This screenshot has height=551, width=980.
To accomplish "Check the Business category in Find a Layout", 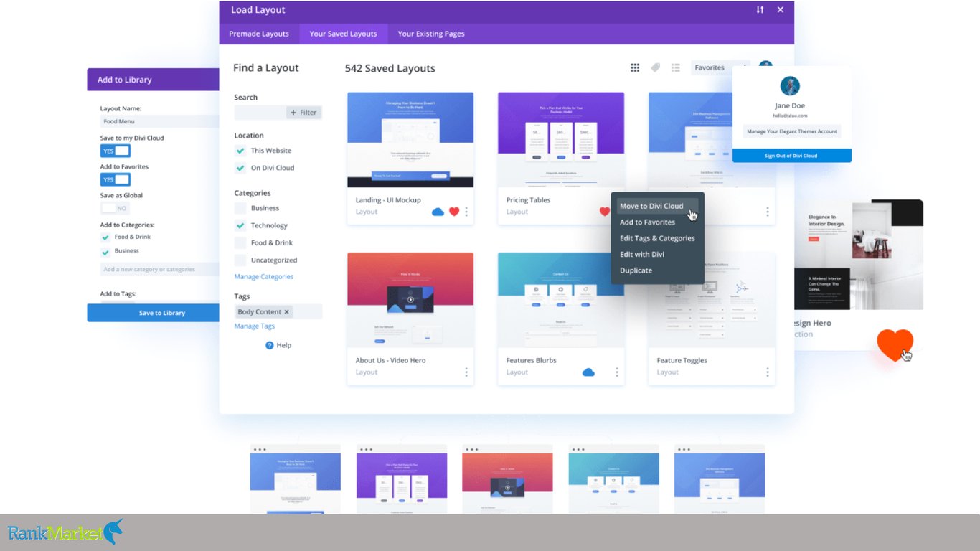I will [240, 208].
